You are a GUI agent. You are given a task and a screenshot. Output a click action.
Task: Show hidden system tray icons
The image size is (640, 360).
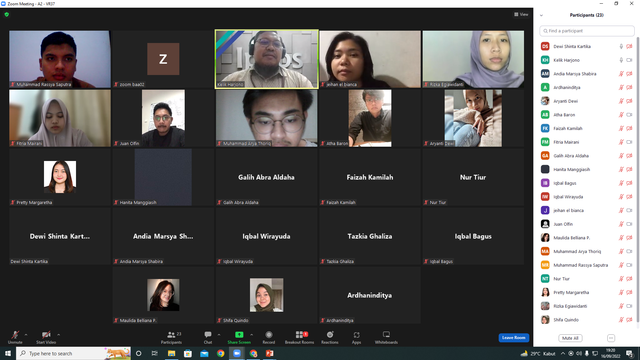[562, 353]
